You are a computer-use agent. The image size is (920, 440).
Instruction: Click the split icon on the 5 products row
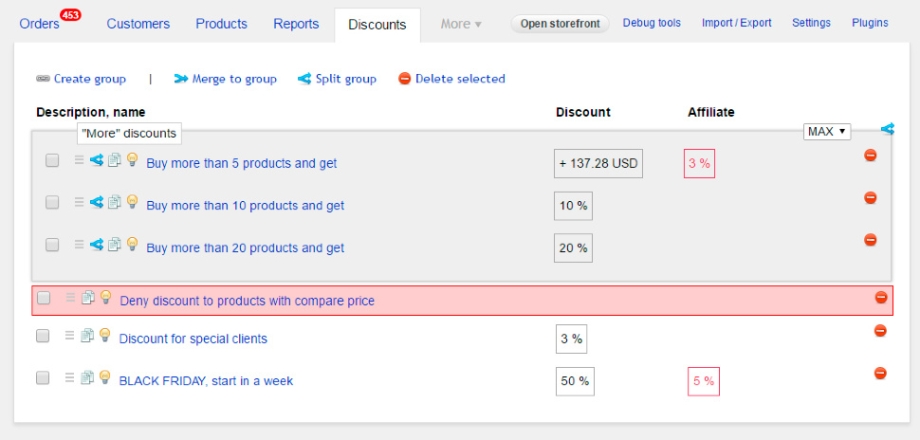click(97, 160)
